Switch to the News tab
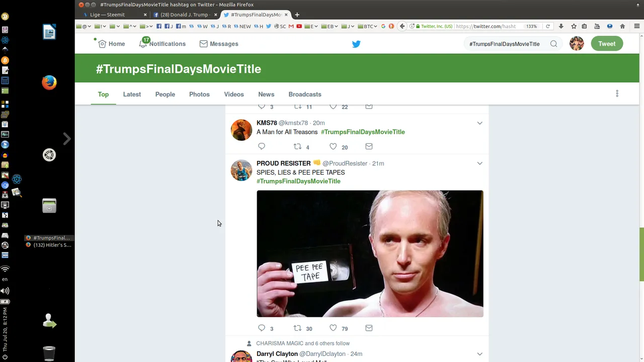The height and width of the screenshot is (362, 644). 266,94
